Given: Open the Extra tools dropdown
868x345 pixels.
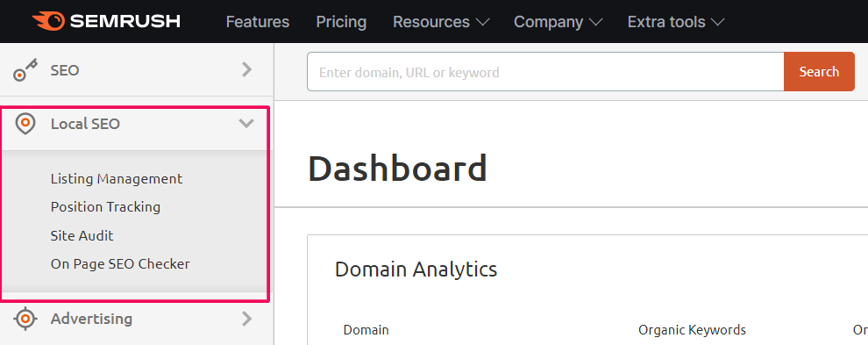Looking at the screenshot, I should (x=676, y=22).
